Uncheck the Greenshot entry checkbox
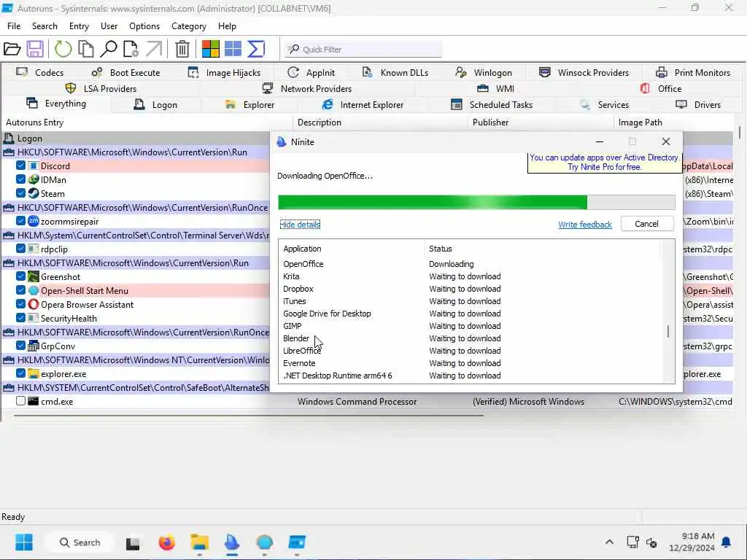 [20, 276]
